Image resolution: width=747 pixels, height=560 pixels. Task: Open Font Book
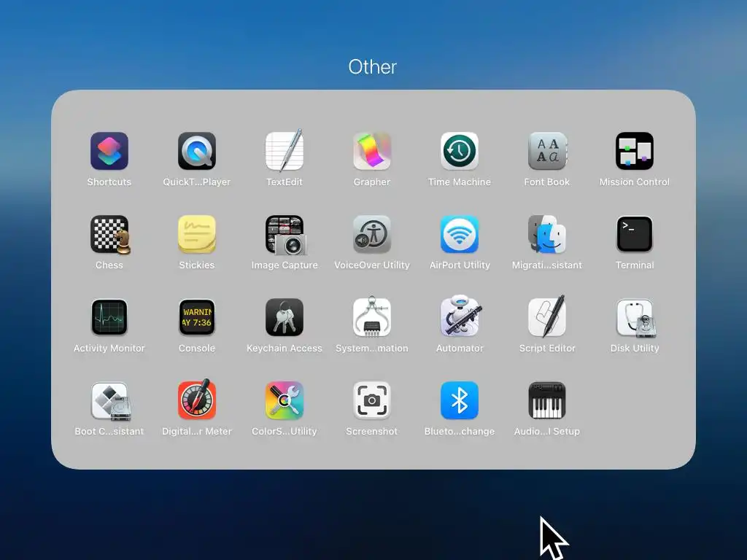click(x=547, y=151)
